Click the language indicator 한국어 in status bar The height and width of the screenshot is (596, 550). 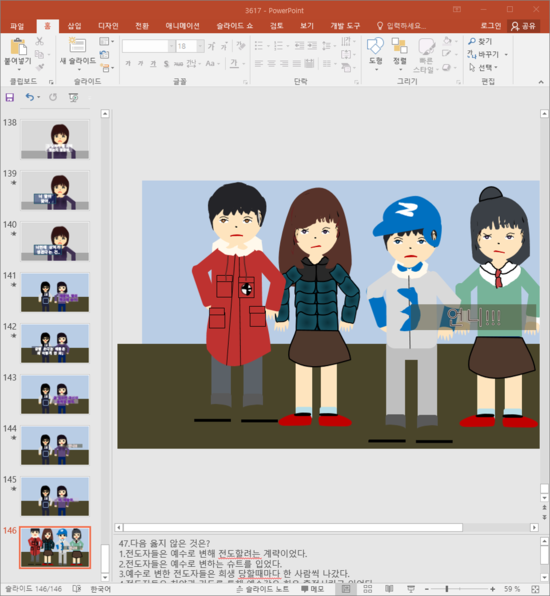click(100, 589)
